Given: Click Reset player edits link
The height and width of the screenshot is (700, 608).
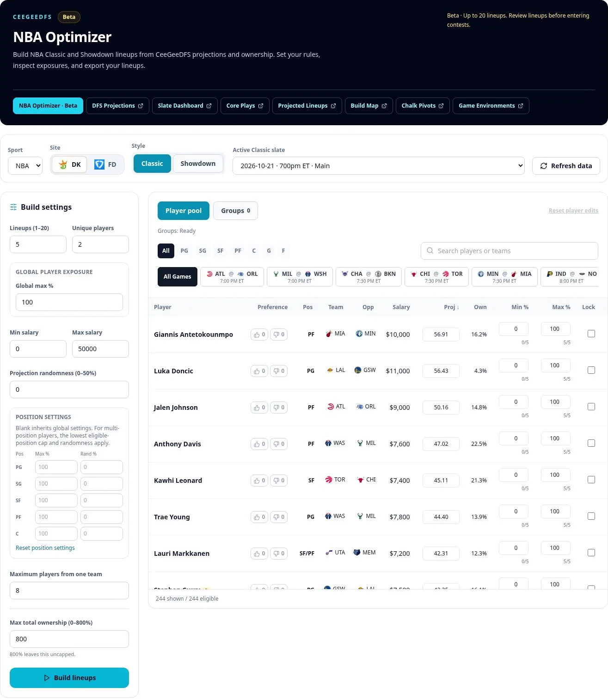Looking at the screenshot, I should pyautogui.click(x=573, y=211).
